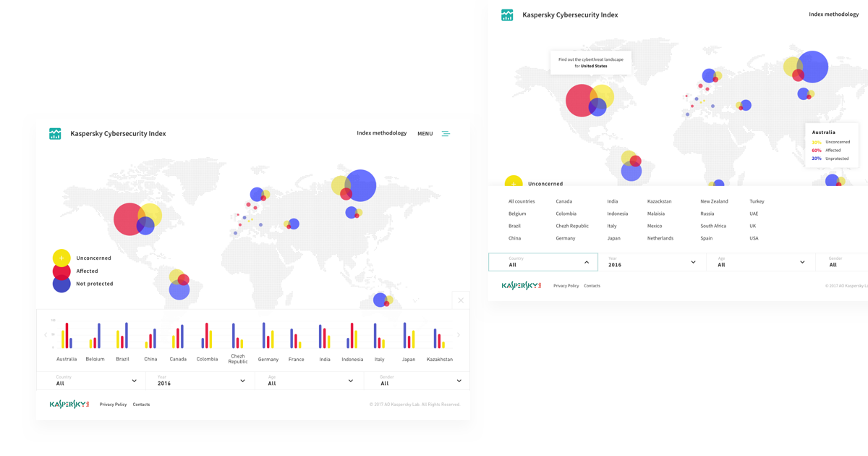This screenshot has height=456, width=868.
Task: Show previous countries with the chart's left arrow
Action: tap(46, 335)
